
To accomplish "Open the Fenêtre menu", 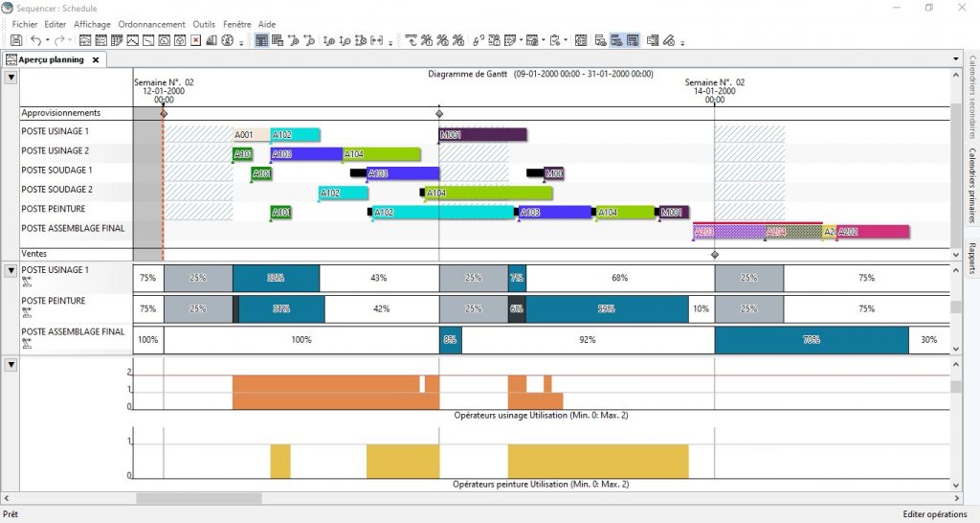I will [x=237, y=24].
